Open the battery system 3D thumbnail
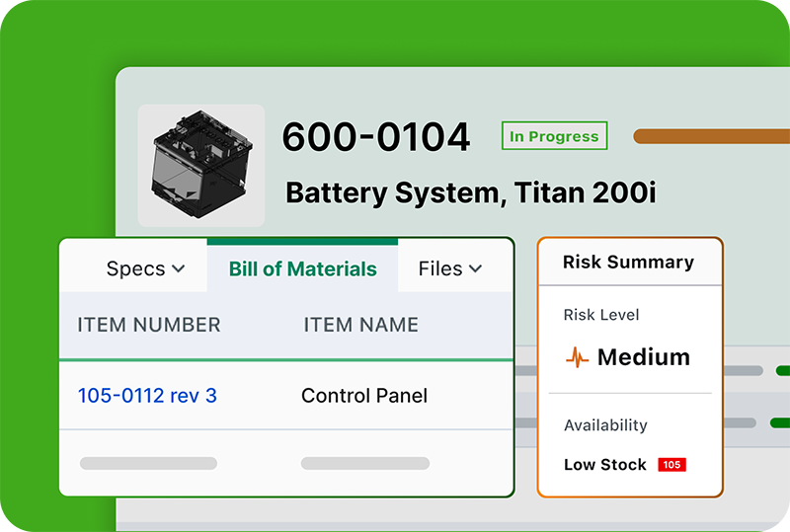This screenshot has width=790, height=532. [x=201, y=165]
